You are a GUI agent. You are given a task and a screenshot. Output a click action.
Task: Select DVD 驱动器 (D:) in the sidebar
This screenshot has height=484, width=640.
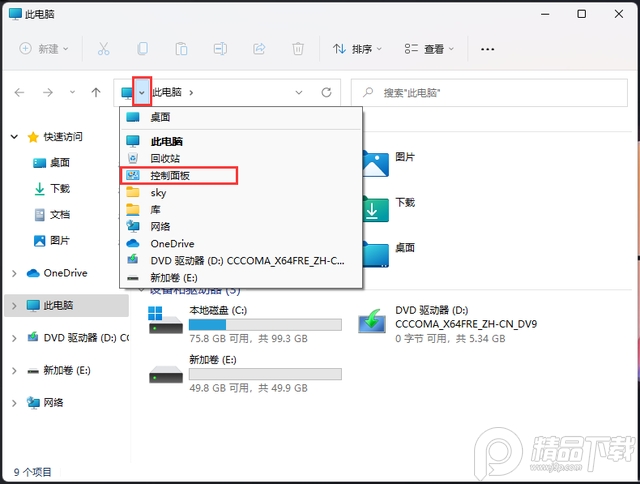[x=78, y=338]
